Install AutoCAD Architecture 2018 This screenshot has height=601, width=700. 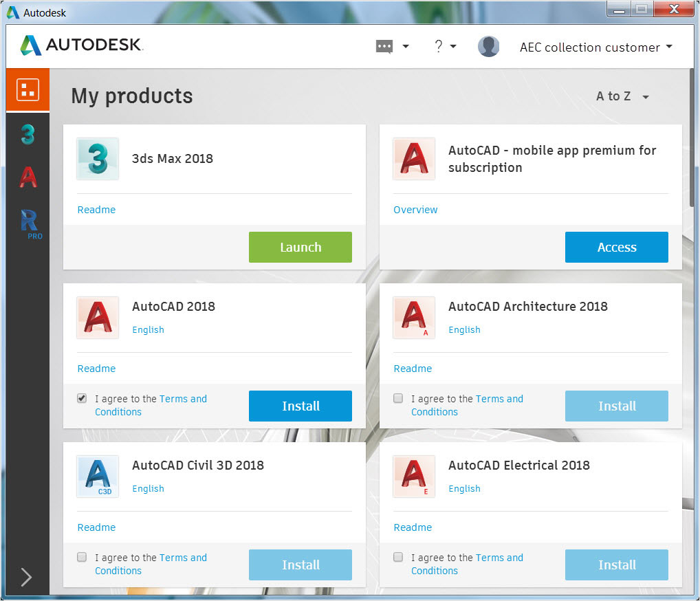pos(617,406)
